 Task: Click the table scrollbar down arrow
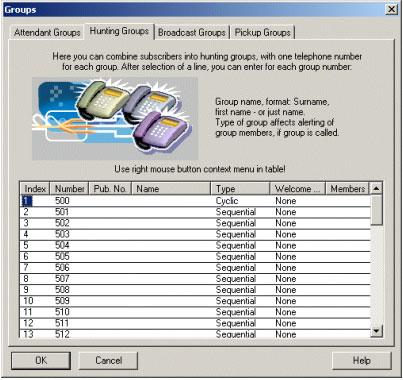(377, 331)
